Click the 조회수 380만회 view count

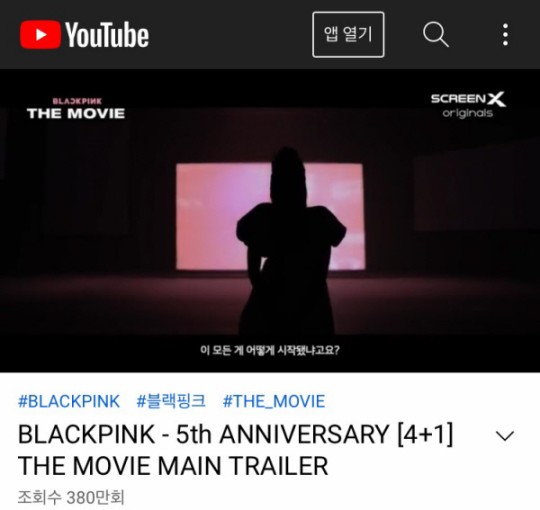tap(71, 497)
